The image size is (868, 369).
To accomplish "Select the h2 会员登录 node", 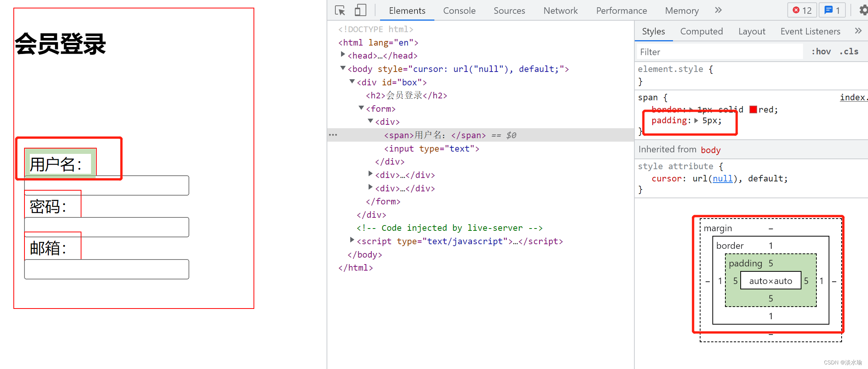I will (x=406, y=95).
